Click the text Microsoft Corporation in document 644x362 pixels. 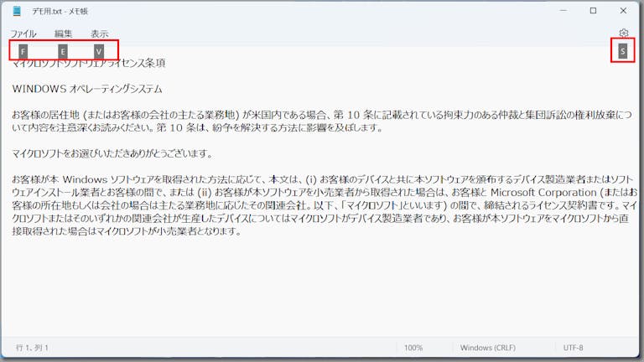(x=543, y=193)
